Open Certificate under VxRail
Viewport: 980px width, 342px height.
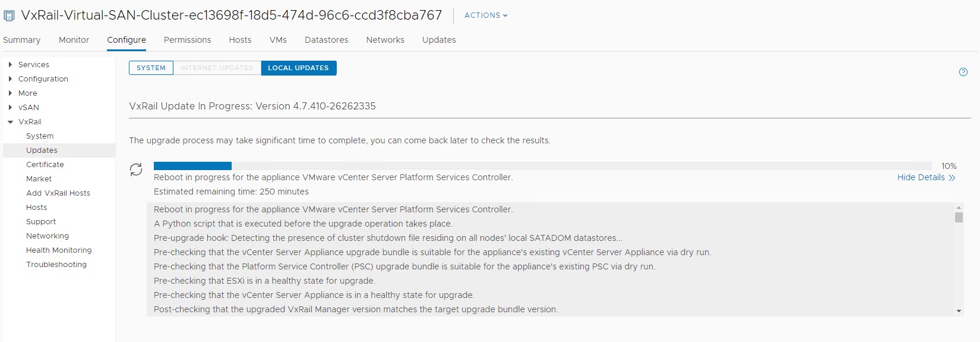tap(45, 164)
